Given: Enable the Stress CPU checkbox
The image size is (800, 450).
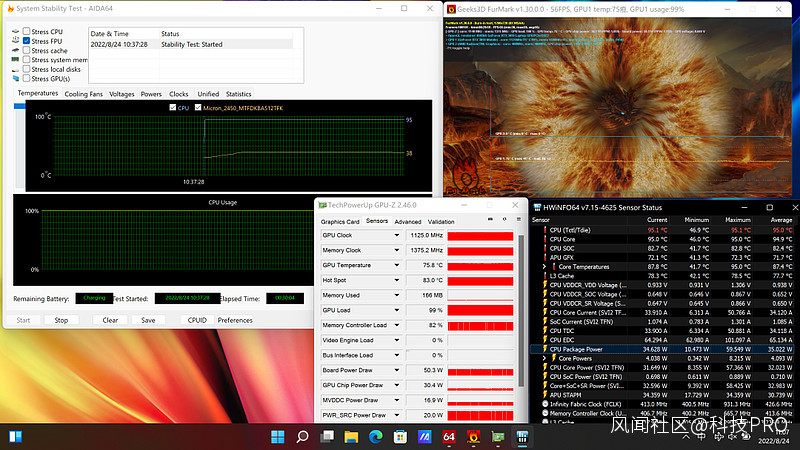Looking at the screenshot, I should [x=27, y=32].
